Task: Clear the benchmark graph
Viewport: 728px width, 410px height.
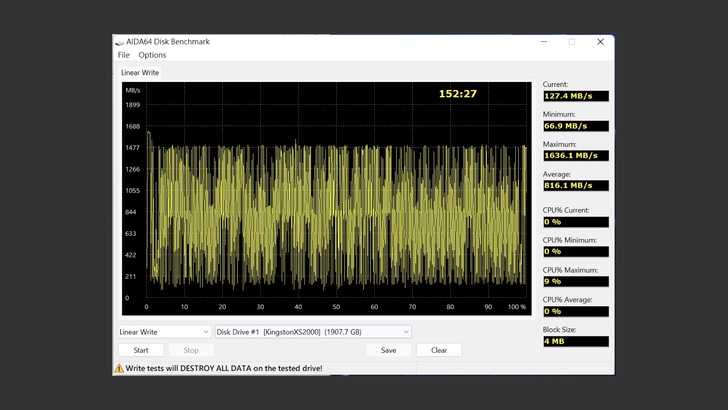Action: tap(439, 350)
